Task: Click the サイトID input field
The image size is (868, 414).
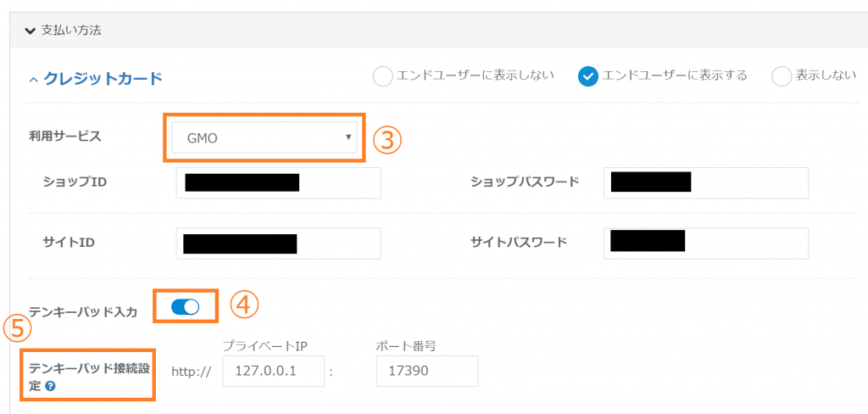Action: 278,243
